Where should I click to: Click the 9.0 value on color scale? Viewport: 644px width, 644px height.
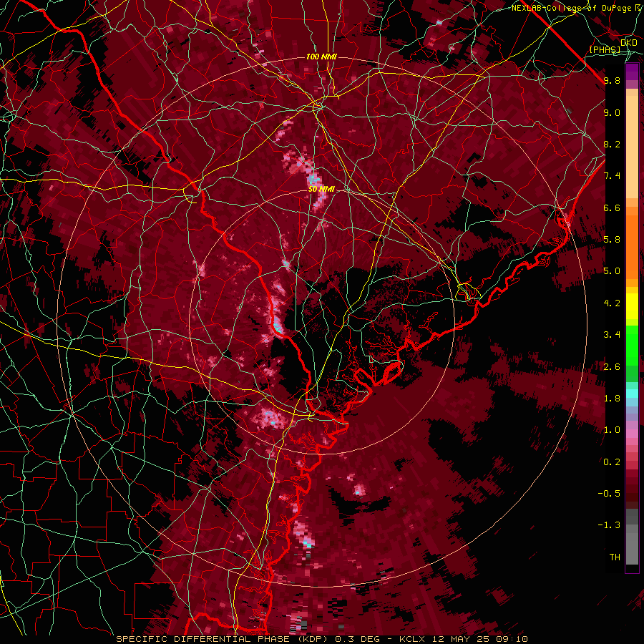click(612, 112)
